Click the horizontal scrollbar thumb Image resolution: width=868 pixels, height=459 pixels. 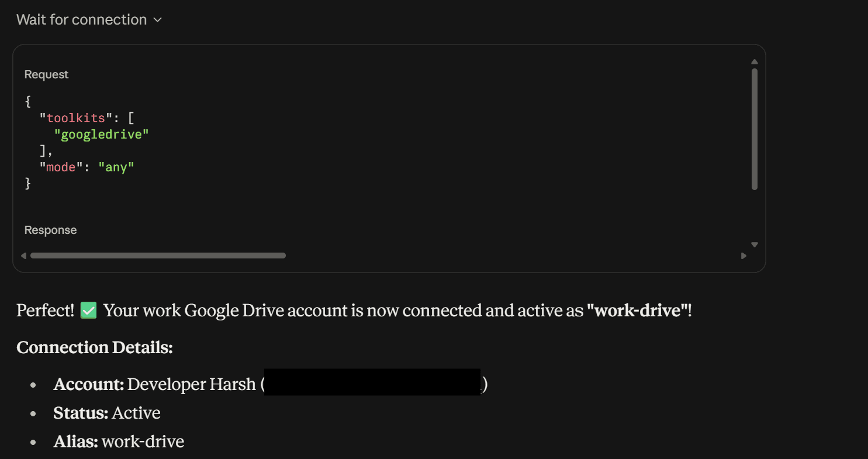158,256
